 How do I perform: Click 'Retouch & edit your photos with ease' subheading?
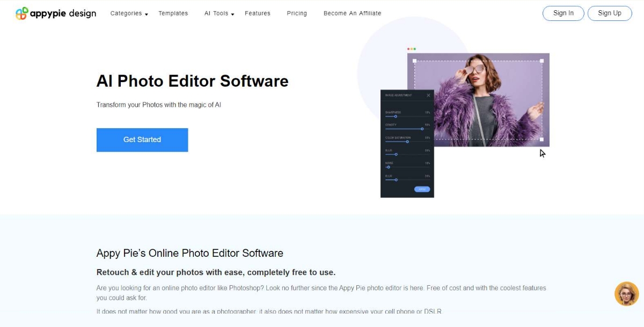pos(216,272)
